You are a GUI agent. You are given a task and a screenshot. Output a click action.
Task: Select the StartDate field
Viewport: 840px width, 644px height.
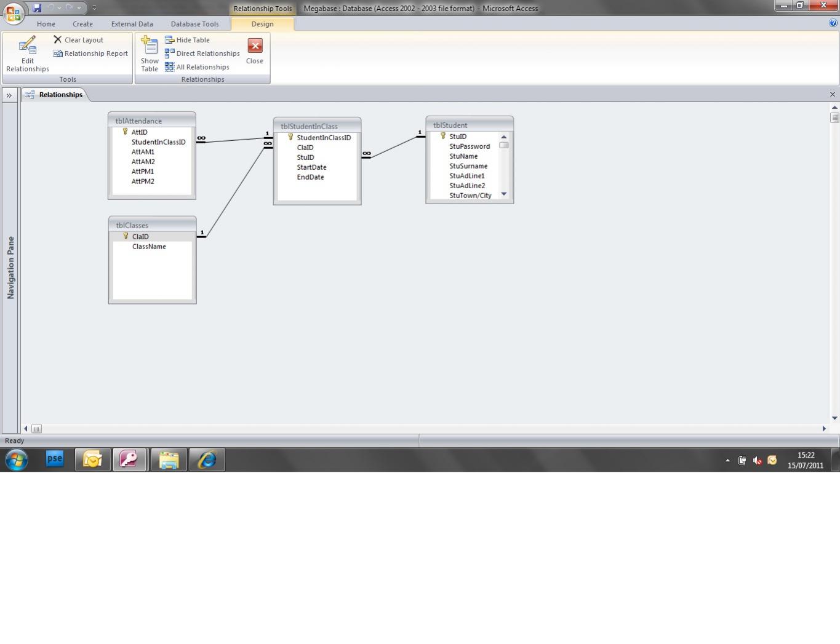[x=311, y=167]
